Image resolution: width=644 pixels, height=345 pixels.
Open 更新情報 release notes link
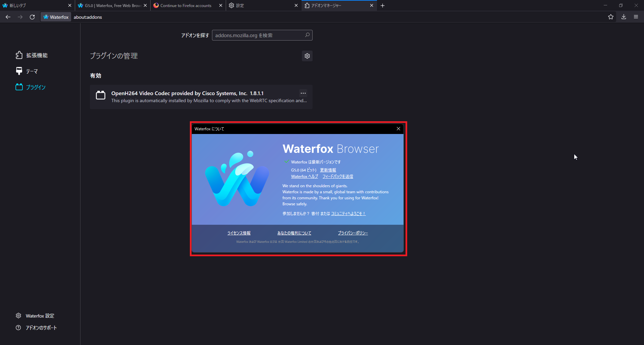pos(328,170)
